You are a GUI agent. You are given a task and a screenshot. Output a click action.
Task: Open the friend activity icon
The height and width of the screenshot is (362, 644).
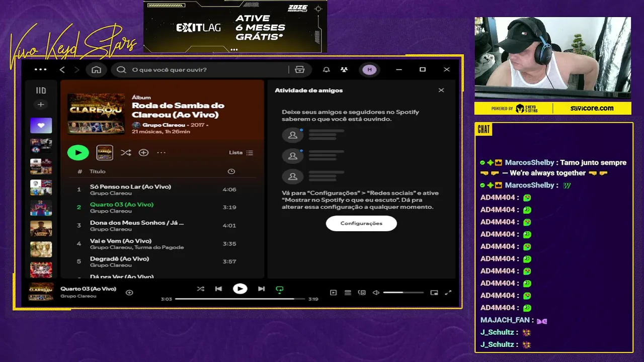coord(344,69)
